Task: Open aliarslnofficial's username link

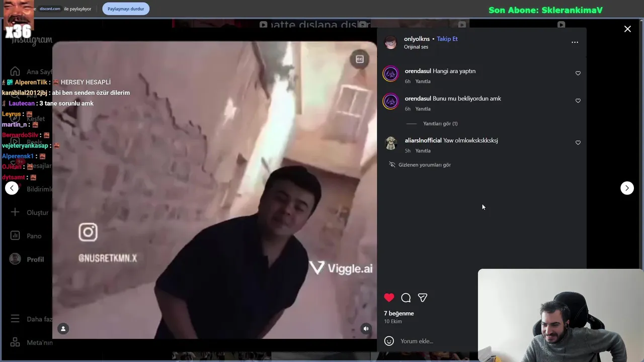Action: (x=423, y=140)
